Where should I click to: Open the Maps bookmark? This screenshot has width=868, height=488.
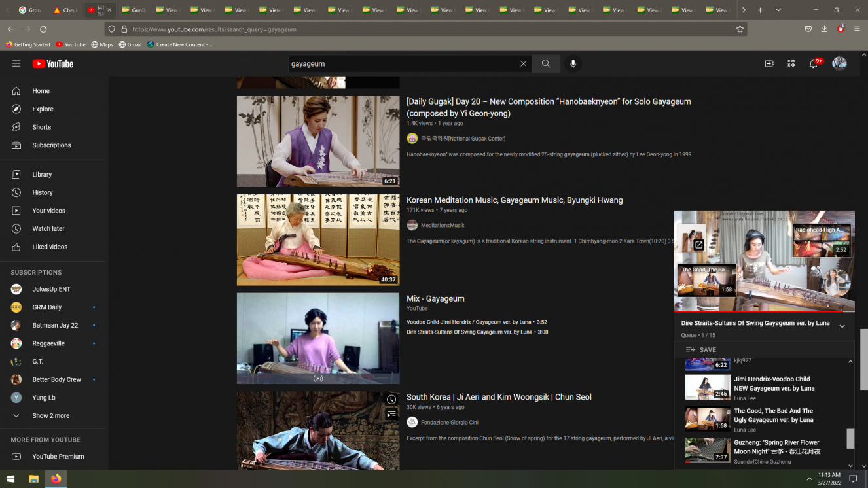click(x=102, y=44)
